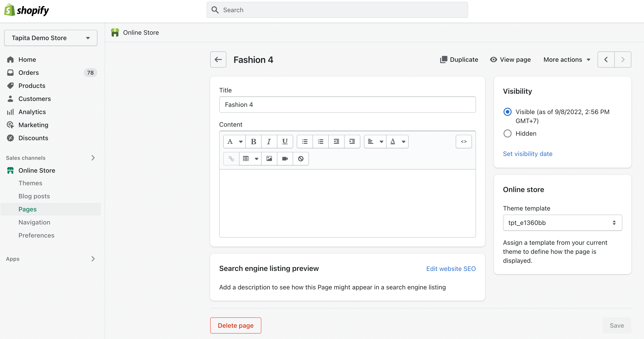Expand the Sales channels section

click(93, 158)
